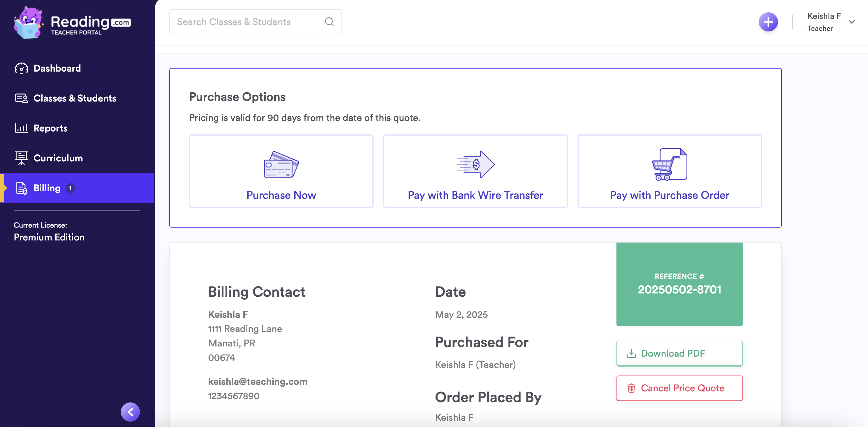Screen dimensions: 868x427
Task: Click the green reference number box
Action: (x=679, y=284)
